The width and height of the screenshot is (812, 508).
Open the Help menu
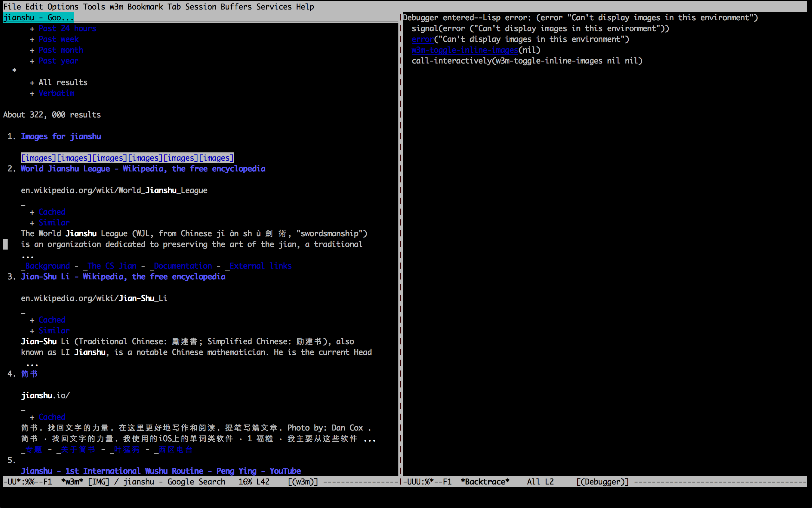(x=305, y=7)
